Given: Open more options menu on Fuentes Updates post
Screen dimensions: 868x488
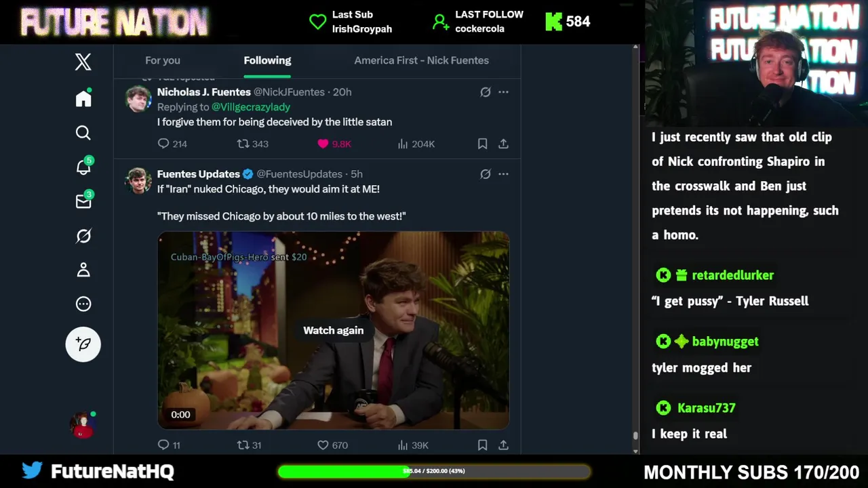Looking at the screenshot, I should pyautogui.click(x=503, y=174).
